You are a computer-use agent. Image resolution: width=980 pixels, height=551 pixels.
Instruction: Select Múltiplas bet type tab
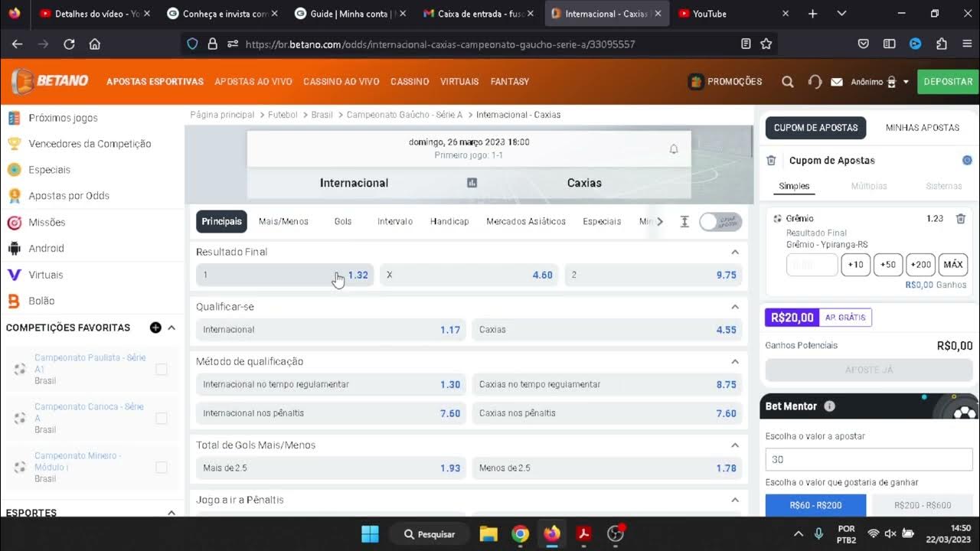(869, 186)
